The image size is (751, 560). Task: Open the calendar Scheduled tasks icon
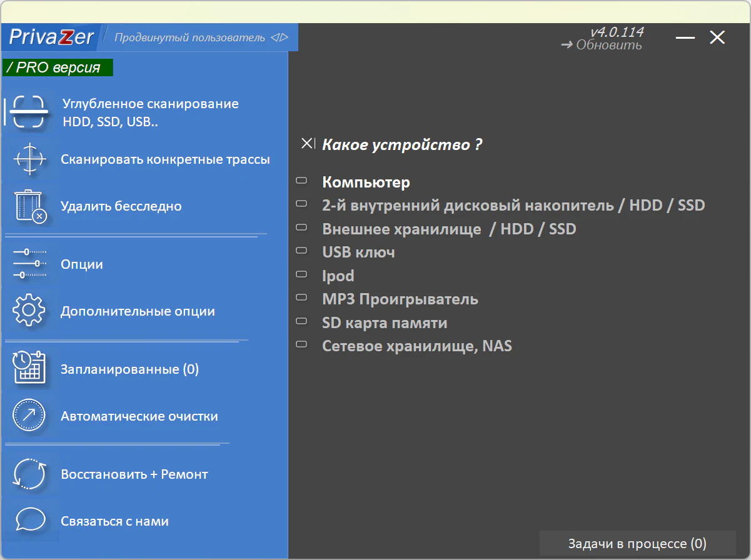pos(29,369)
